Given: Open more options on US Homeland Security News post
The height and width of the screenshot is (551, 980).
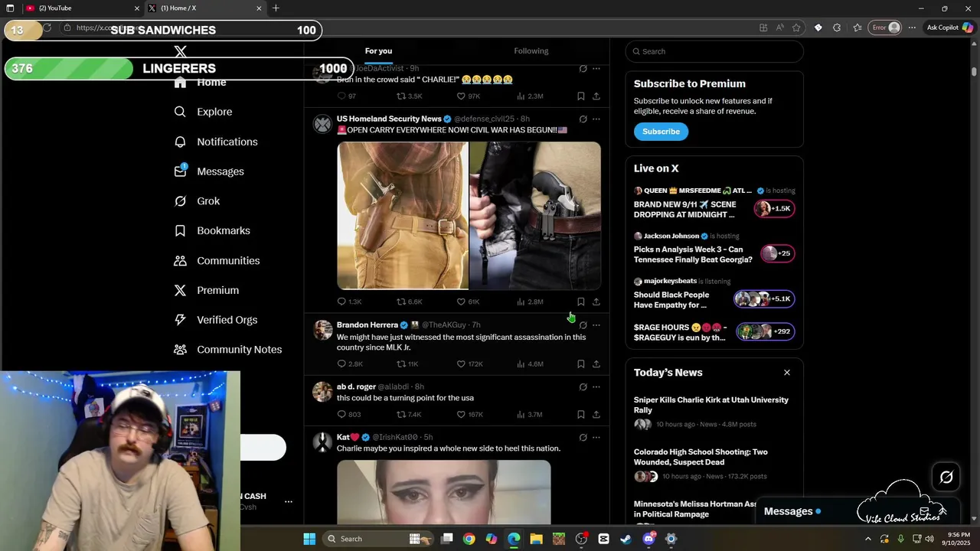Looking at the screenshot, I should 596,119.
